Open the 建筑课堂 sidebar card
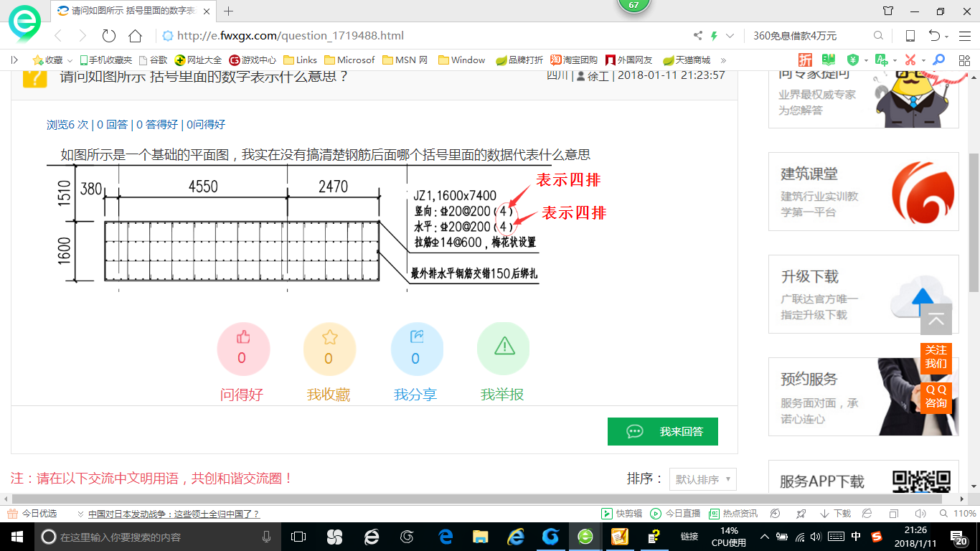This screenshot has width=980, height=551. [x=864, y=192]
